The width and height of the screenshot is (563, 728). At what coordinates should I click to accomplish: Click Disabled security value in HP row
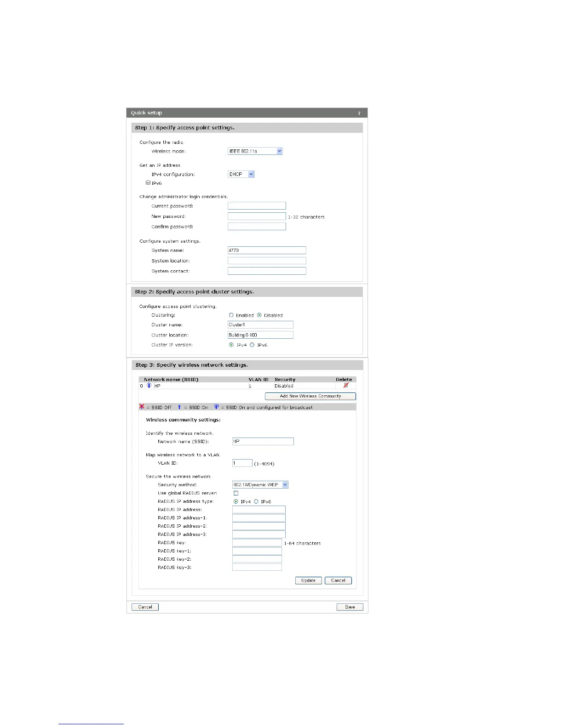284,386
